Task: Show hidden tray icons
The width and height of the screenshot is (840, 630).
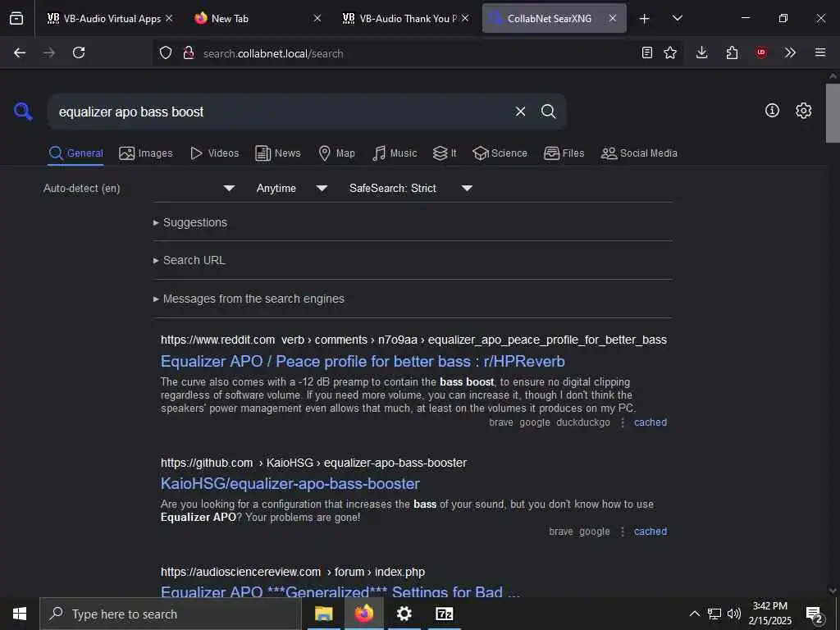Action: coord(694,614)
